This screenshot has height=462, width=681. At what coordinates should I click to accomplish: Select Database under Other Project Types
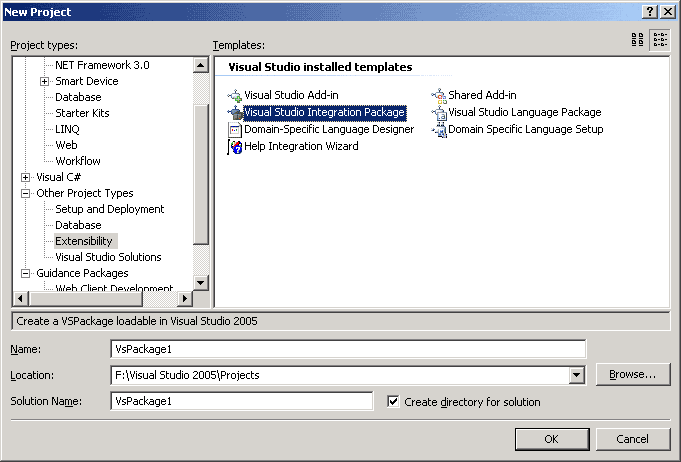[x=78, y=225]
